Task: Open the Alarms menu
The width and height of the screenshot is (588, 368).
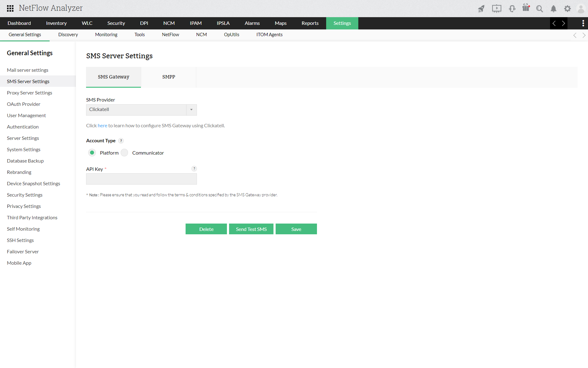Action: 252,23
